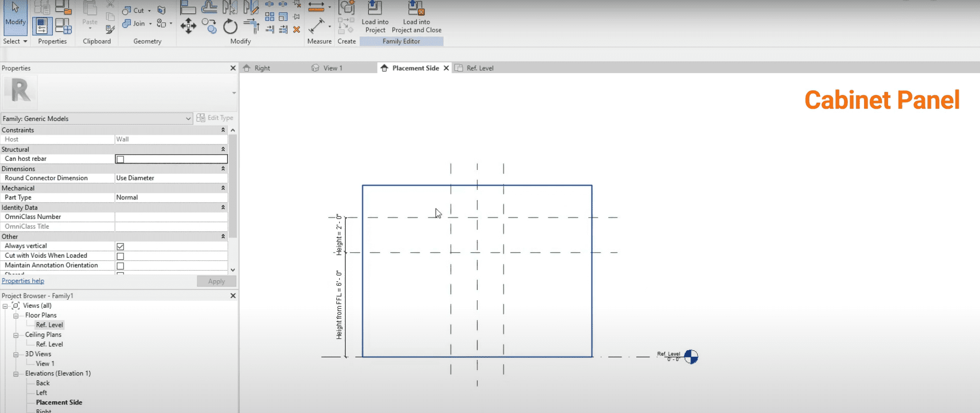Click the Delete red X icon
The height and width of the screenshot is (413, 980).
coord(296,30)
